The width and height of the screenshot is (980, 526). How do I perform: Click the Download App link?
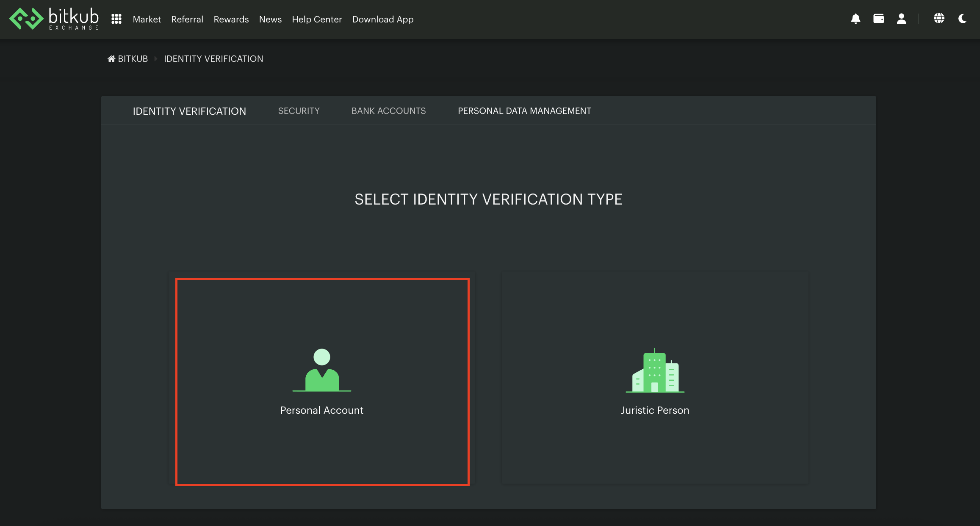pyautogui.click(x=383, y=19)
